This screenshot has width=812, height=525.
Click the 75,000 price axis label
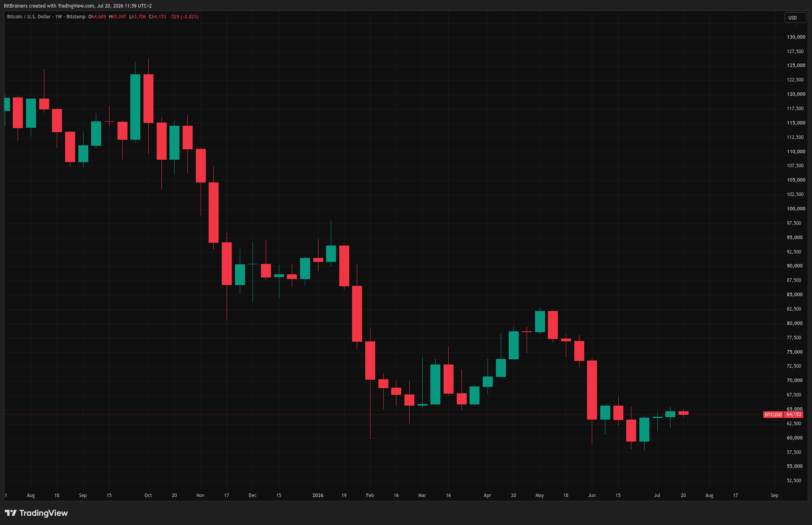pyautogui.click(x=795, y=352)
